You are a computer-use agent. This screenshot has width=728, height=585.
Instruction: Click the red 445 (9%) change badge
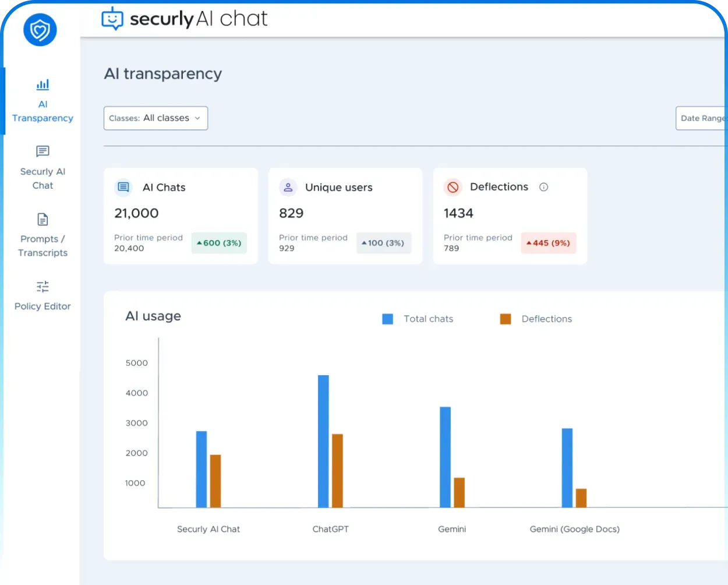point(549,243)
